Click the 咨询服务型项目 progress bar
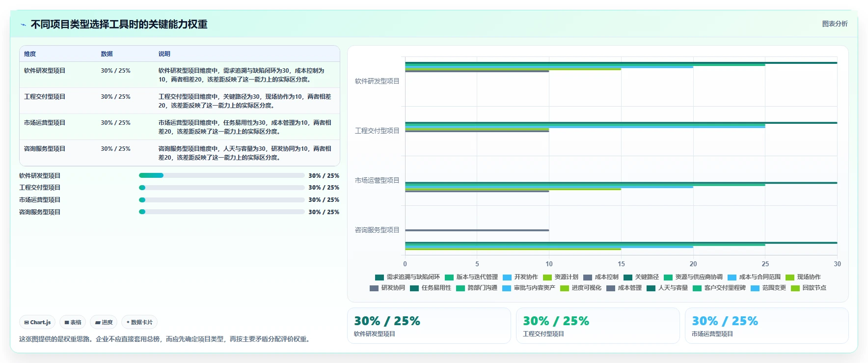This screenshot has width=868, height=363. [x=222, y=212]
